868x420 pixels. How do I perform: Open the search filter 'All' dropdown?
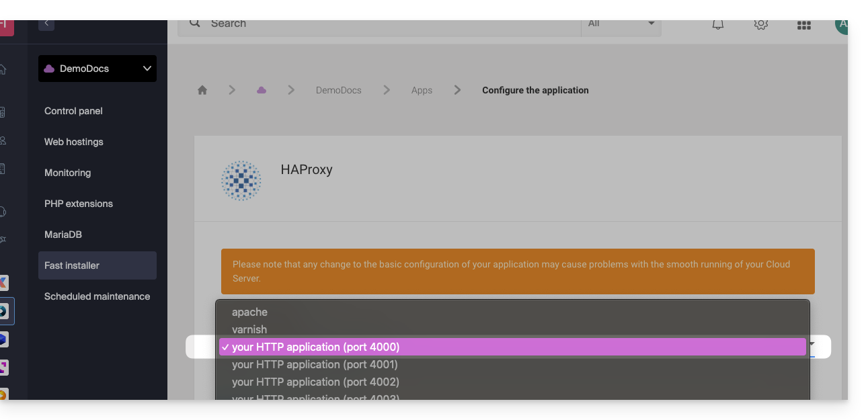(x=621, y=24)
